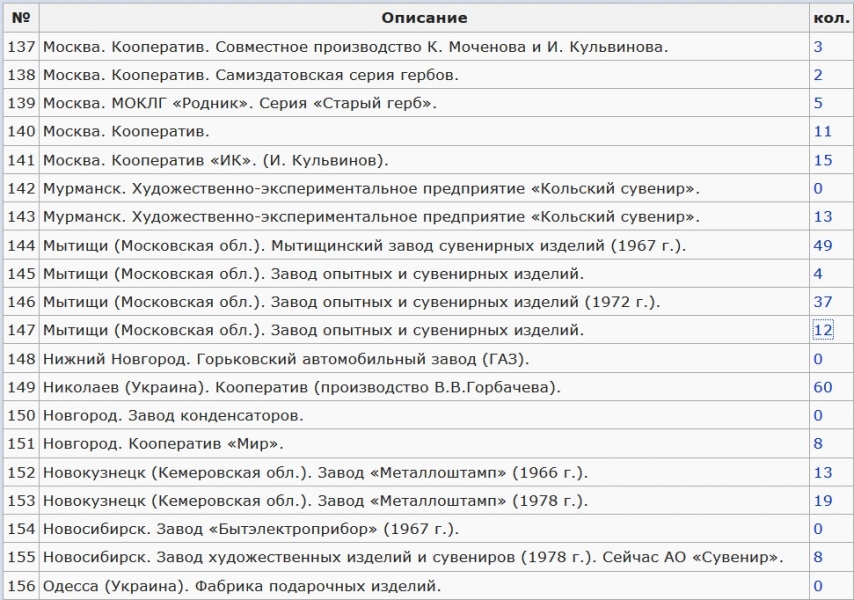Open count 0 for Завод «Бытэлектроприбор»

[818, 529]
